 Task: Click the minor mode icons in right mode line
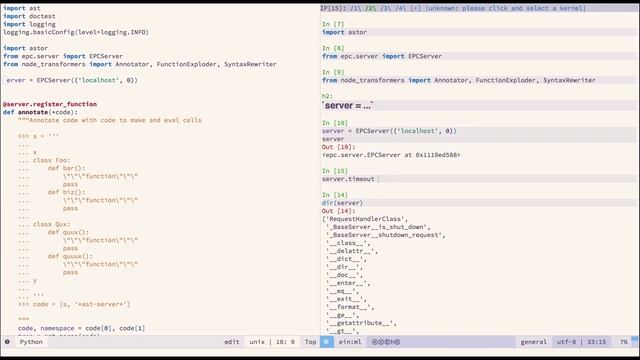click(x=386, y=342)
